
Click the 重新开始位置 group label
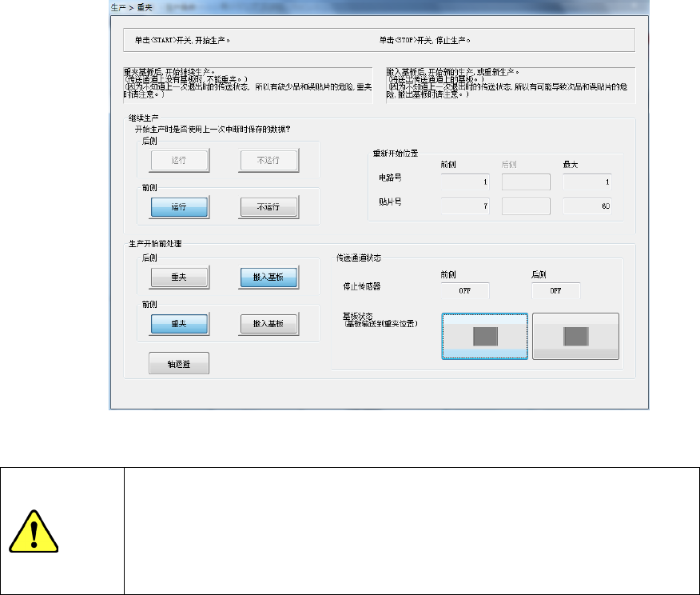click(396, 154)
